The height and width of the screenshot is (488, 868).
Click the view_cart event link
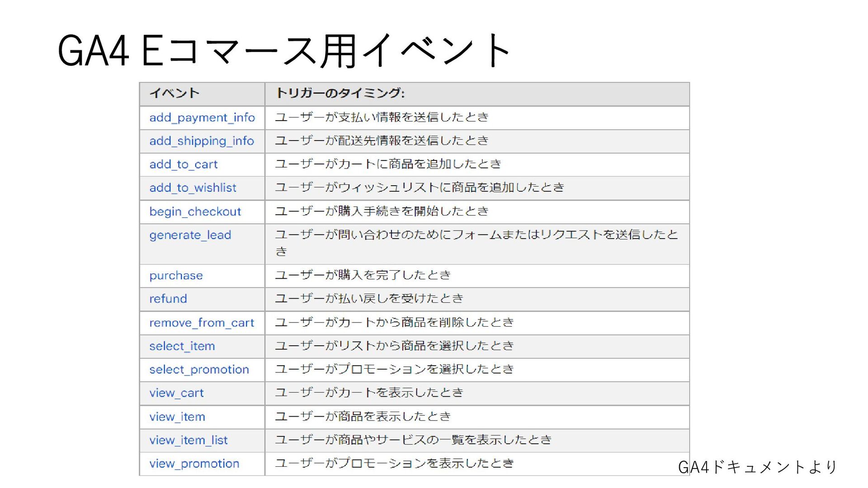(x=176, y=393)
